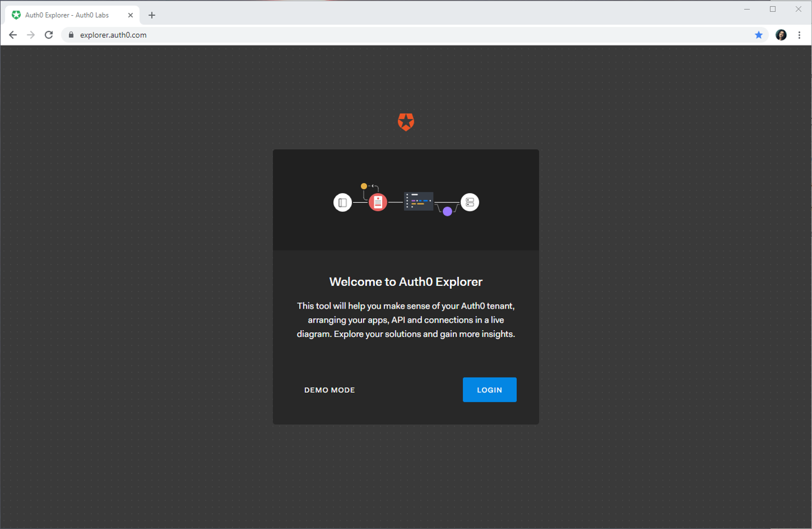Close the Chrome window
This screenshot has height=529, width=812.
798,9
